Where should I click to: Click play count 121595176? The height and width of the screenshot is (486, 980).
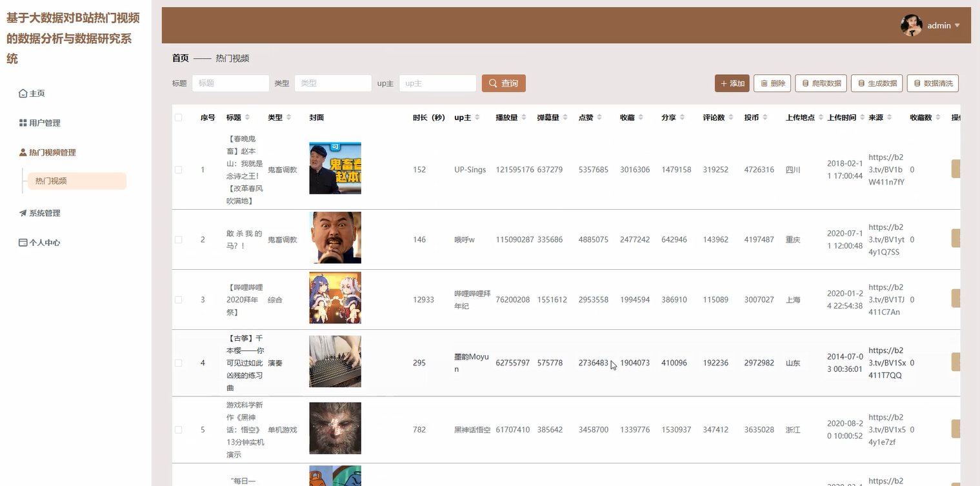(x=515, y=170)
